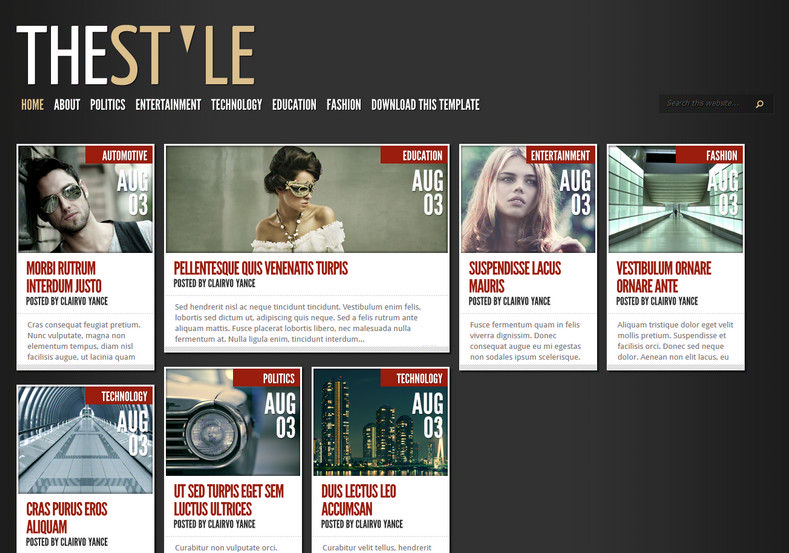Click Posted by Clairvo Yance under Suspendisse Lacus

(509, 301)
